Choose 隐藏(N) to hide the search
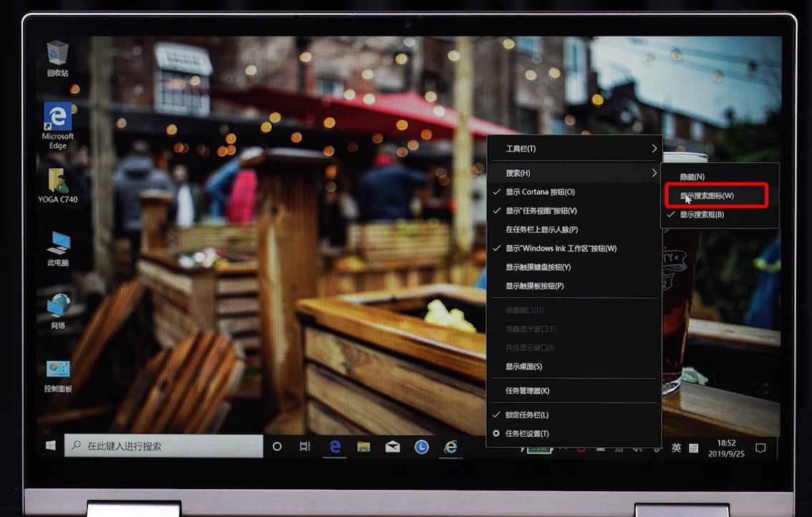The image size is (812, 517). pyautogui.click(x=692, y=176)
